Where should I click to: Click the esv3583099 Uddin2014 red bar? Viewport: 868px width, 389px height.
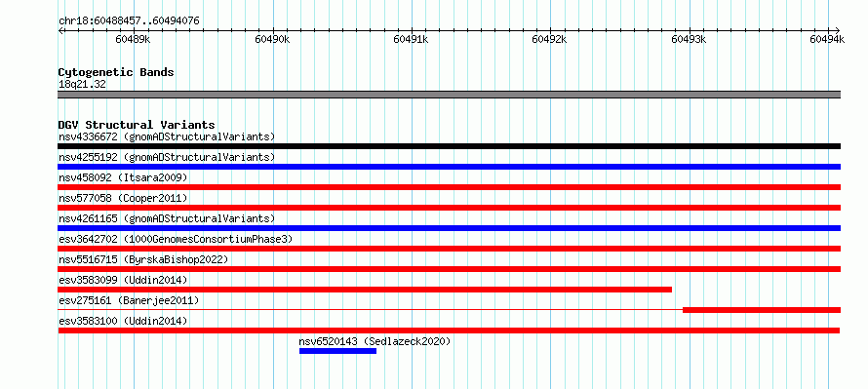pyautogui.click(x=365, y=290)
